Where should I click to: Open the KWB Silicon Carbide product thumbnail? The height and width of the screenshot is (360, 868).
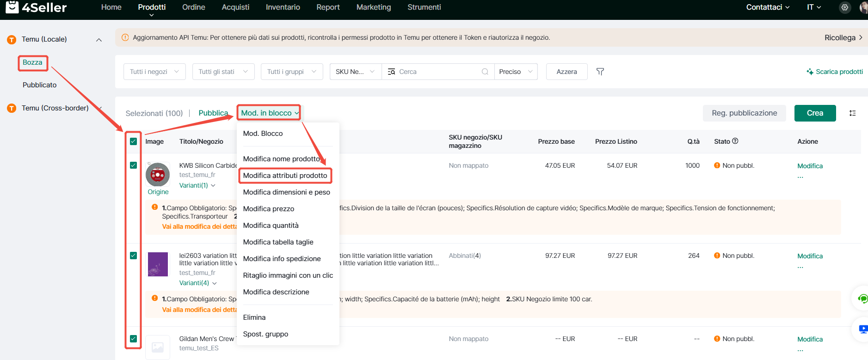(x=158, y=175)
